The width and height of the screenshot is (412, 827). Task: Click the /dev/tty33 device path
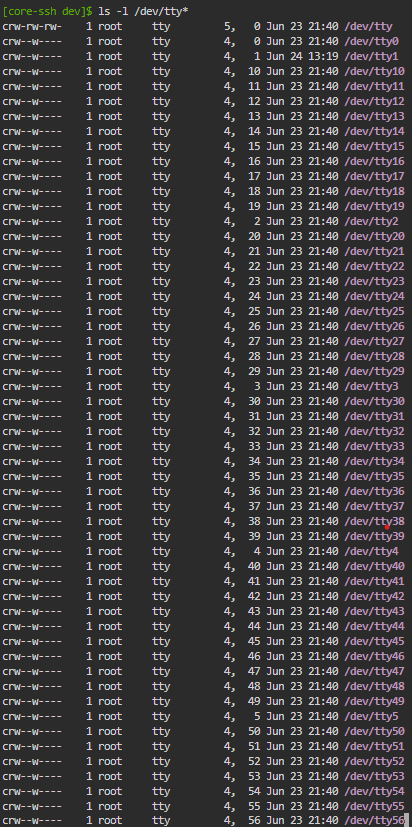point(374,447)
